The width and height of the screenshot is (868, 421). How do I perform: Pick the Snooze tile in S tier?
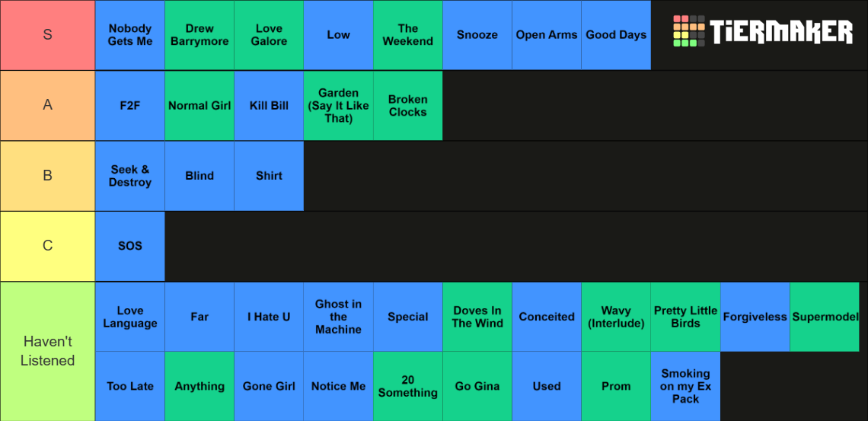click(477, 35)
